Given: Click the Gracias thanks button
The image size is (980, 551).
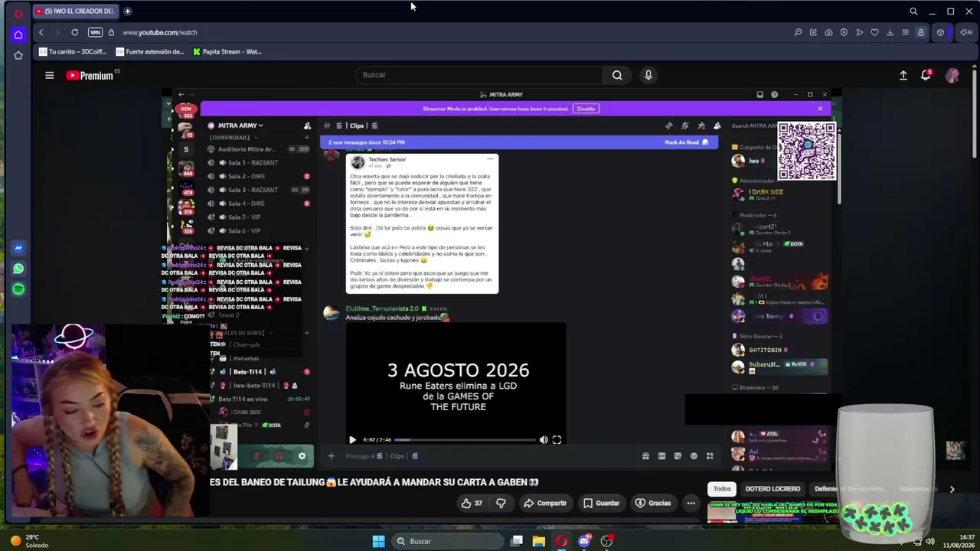Looking at the screenshot, I should click(653, 503).
